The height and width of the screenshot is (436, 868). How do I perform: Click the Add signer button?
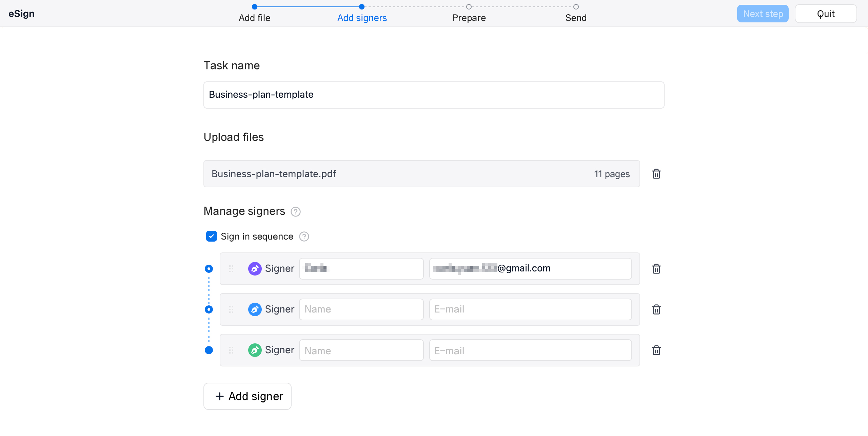pos(247,396)
